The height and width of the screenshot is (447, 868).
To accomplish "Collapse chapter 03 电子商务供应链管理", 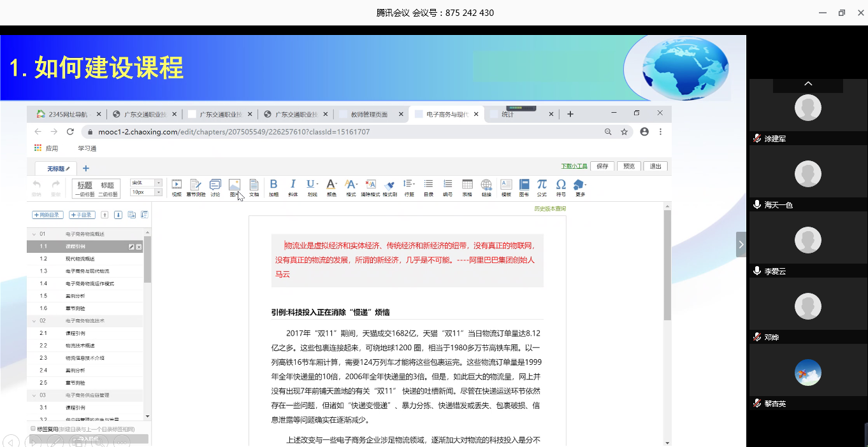I will [33, 395].
